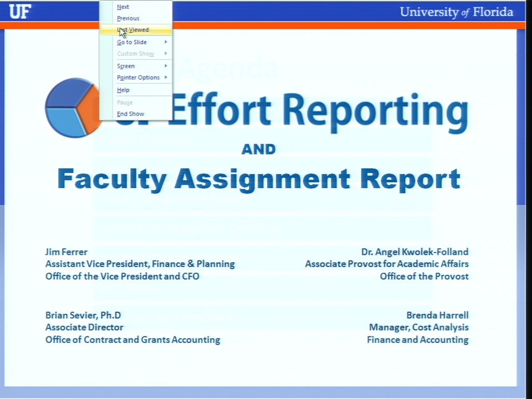Click Office of Contract and Grants Accounting

pos(132,340)
